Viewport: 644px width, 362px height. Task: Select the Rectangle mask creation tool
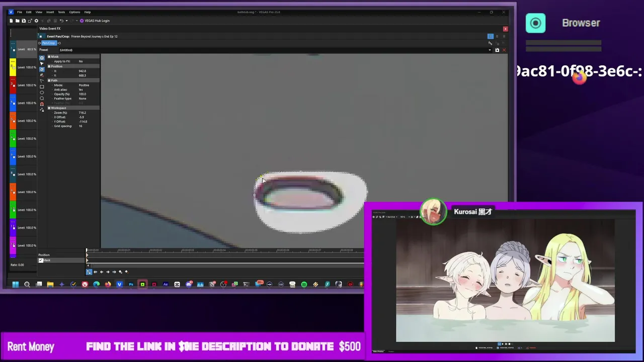click(x=42, y=87)
